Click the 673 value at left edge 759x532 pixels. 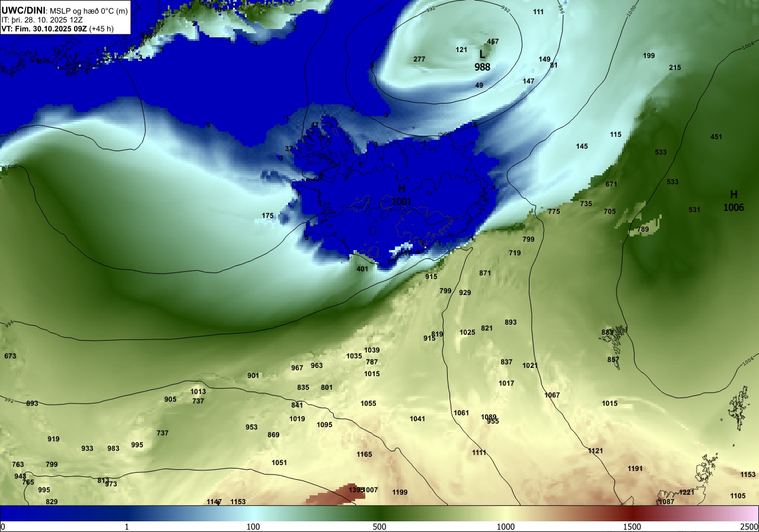(x=10, y=356)
